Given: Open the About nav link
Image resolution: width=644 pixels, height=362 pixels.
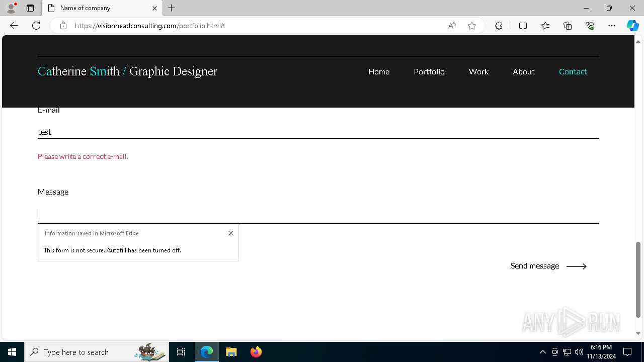Looking at the screenshot, I should pyautogui.click(x=524, y=72).
